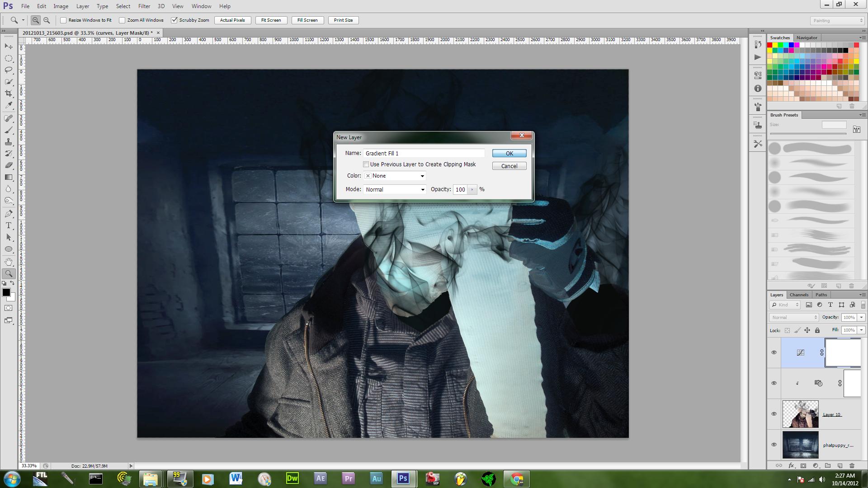
Task: Switch to the Channels tab
Action: (x=799, y=295)
